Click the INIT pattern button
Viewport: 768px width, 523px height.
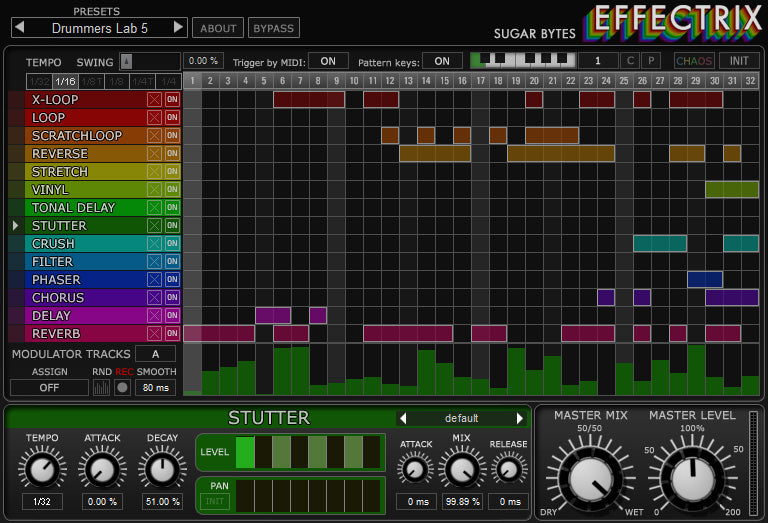(x=739, y=61)
